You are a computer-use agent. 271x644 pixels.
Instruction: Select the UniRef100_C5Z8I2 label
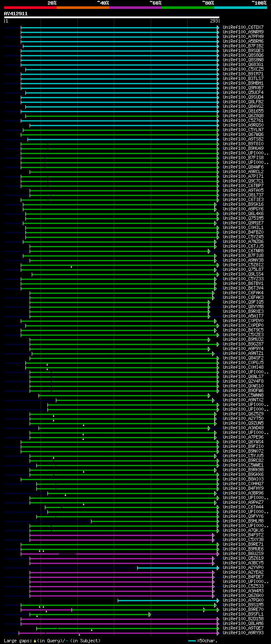[x=243, y=265]
